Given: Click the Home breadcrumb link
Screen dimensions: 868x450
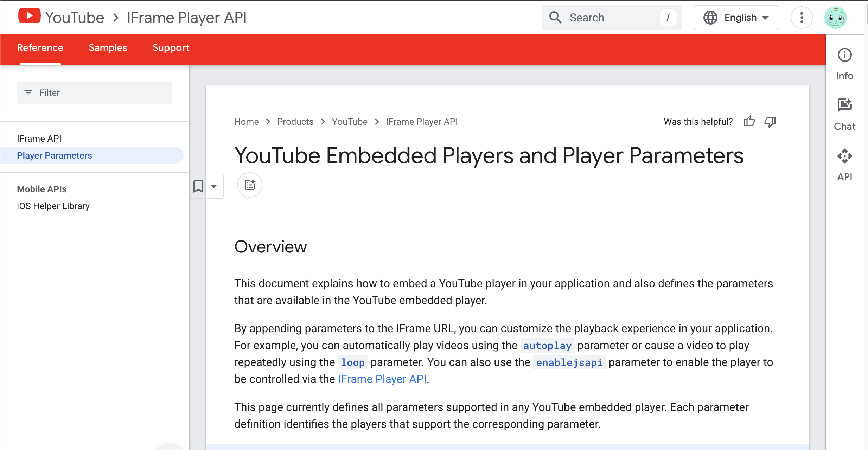Looking at the screenshot, I should [247, 122].
